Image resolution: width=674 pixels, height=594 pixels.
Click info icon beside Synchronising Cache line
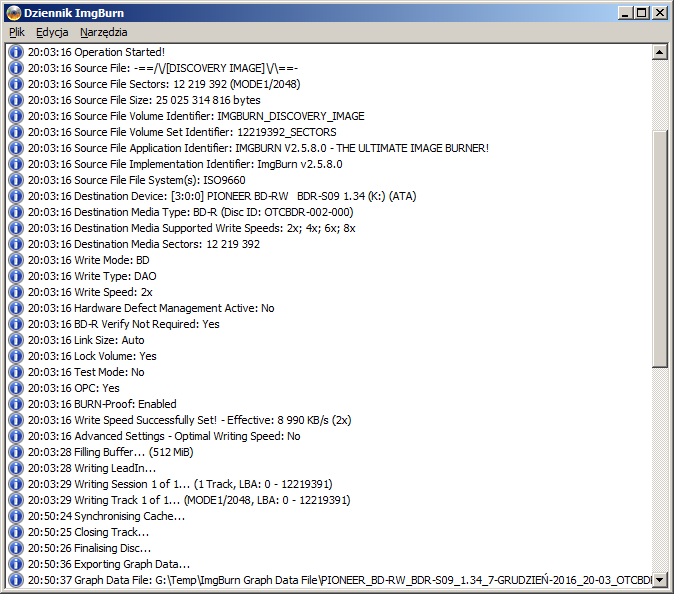(15, 516)
